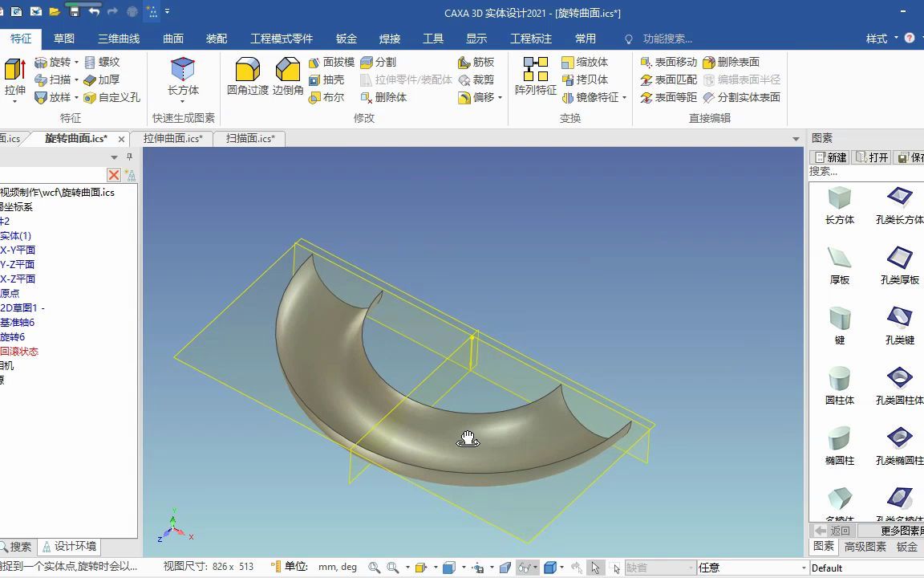The height and width of the screenshot is (578, 924).
Task: Open the 偏移 dropdown arrow
Action: [x=500, y=97]
